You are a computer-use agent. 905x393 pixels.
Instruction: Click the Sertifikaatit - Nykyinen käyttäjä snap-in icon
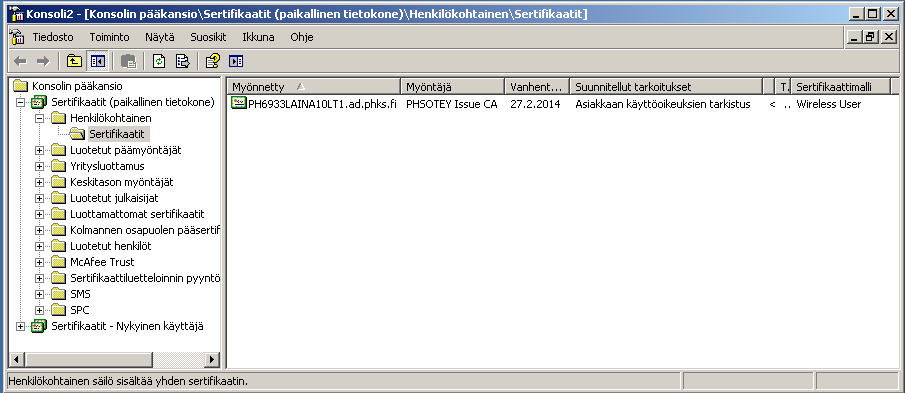pos(39,326)
